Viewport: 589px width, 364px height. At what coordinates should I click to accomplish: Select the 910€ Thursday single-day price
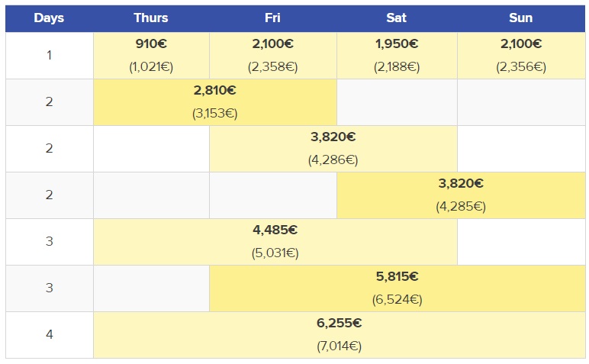point(151,44)
